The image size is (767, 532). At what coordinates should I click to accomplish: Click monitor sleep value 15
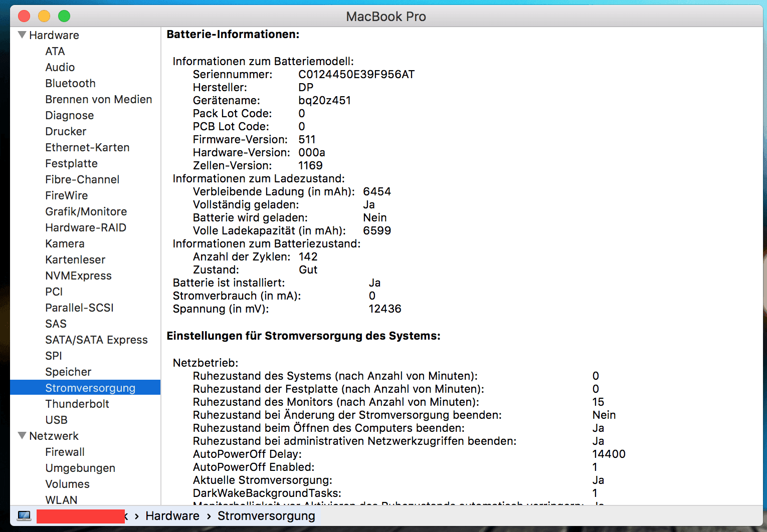(x=598, y=402)
